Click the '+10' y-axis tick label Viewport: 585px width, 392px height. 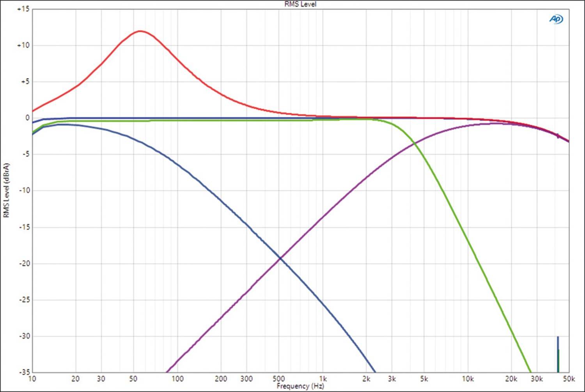23,45
